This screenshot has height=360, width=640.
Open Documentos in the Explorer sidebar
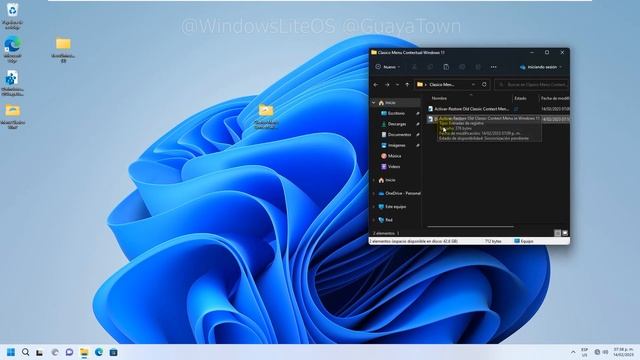coord(399,135)
